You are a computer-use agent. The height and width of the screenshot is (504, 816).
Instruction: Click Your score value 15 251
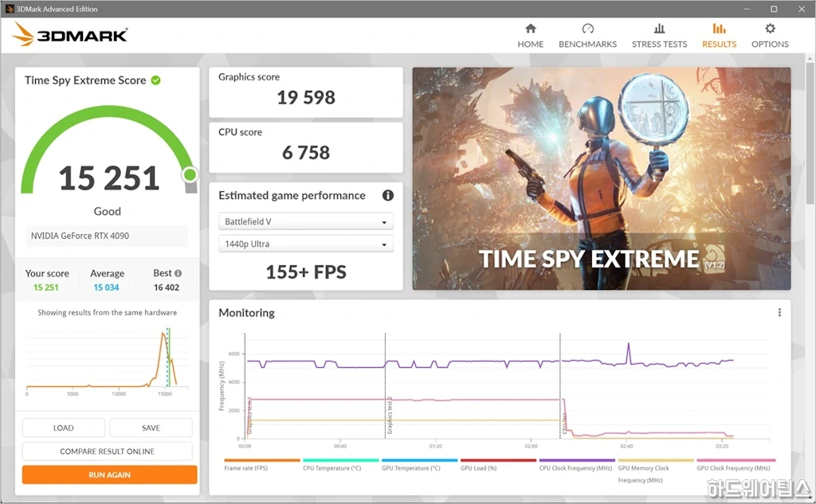click(x=45, y=287)
